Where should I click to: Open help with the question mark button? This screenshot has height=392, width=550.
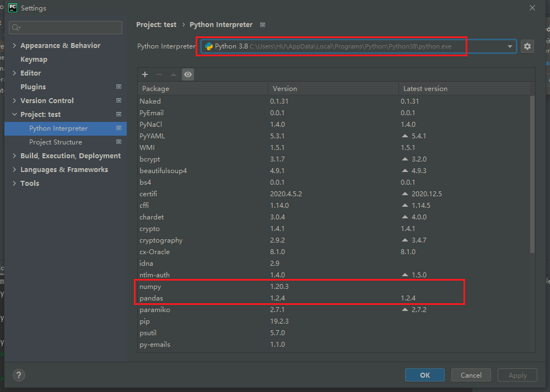(19, 375)
